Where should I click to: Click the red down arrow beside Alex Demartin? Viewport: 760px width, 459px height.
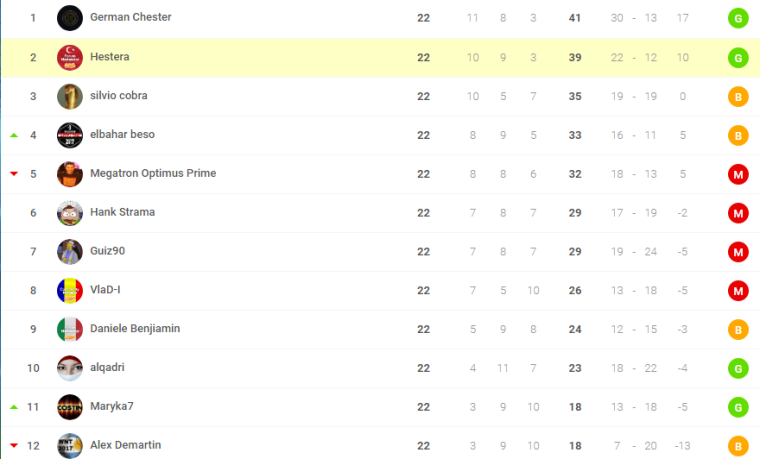(x=14, y=445)
